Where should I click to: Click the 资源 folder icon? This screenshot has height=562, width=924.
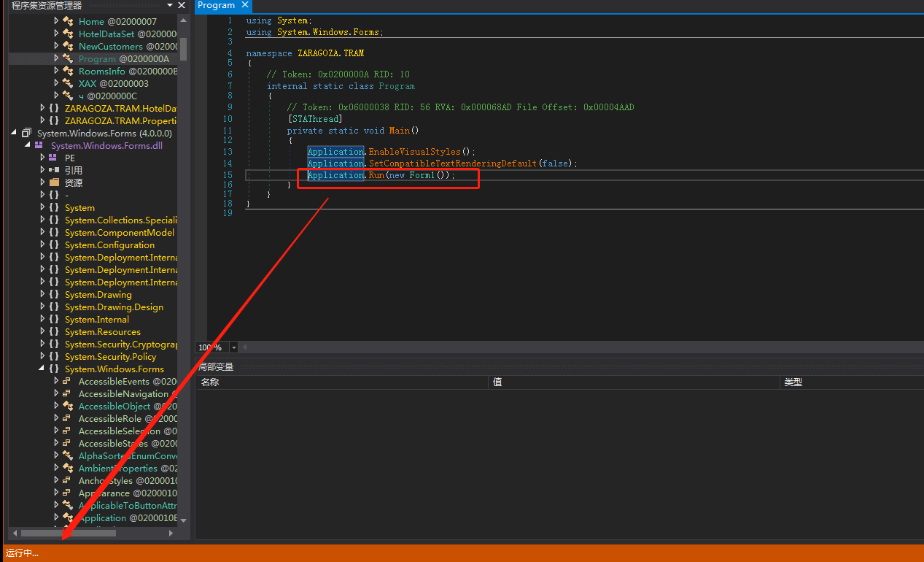click(x=54, y=182)
